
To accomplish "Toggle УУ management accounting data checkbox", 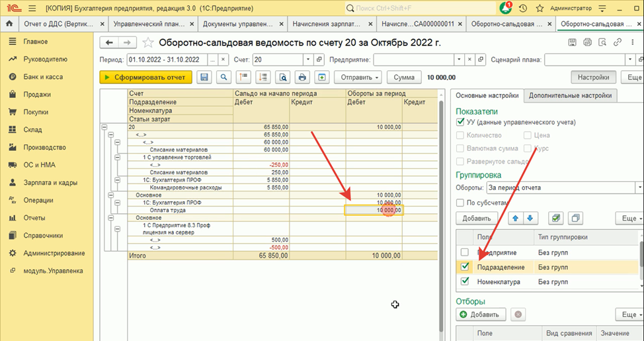I will point(460,122).
